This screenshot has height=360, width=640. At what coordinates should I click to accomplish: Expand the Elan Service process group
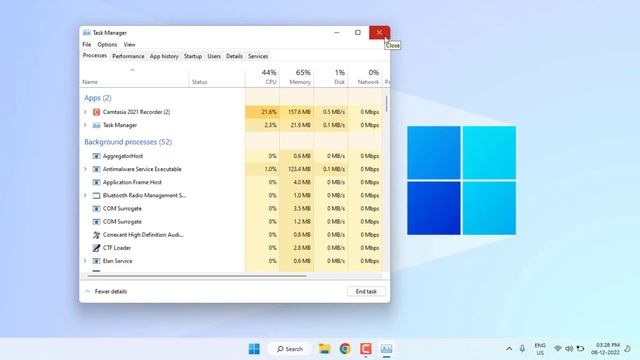(x=85, y=261)
